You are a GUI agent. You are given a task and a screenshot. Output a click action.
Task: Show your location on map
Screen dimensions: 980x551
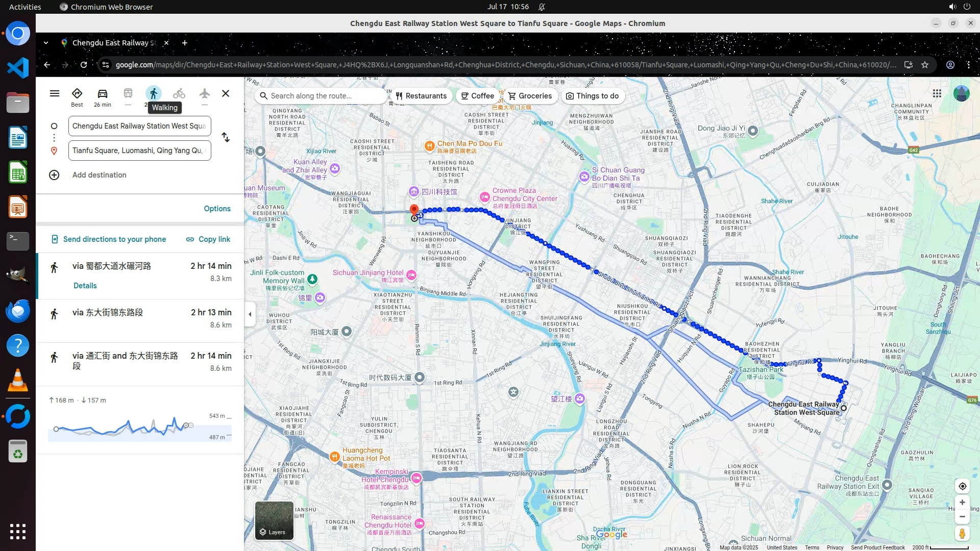pyautogui.click(x=962, y=486)
